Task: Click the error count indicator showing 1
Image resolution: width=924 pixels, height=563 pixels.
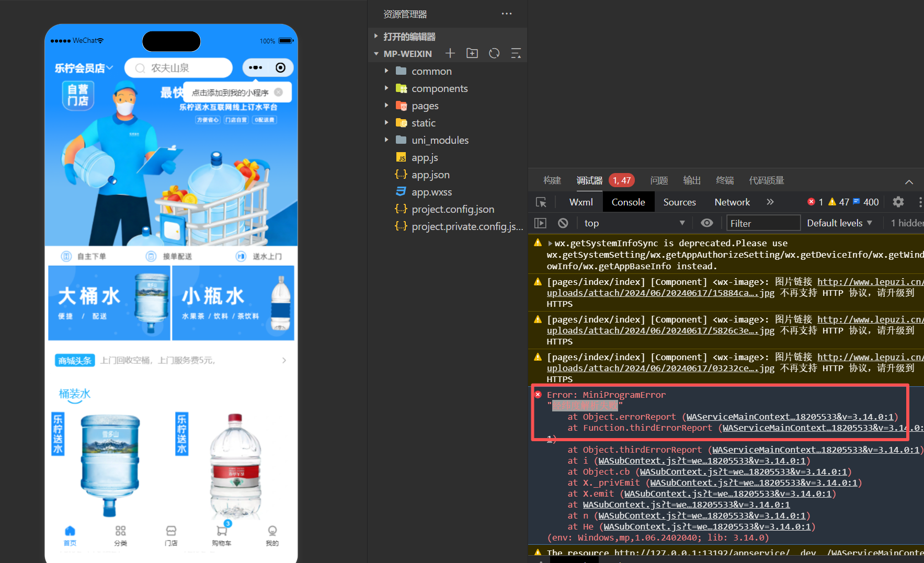Action: [x=815, y=202]
